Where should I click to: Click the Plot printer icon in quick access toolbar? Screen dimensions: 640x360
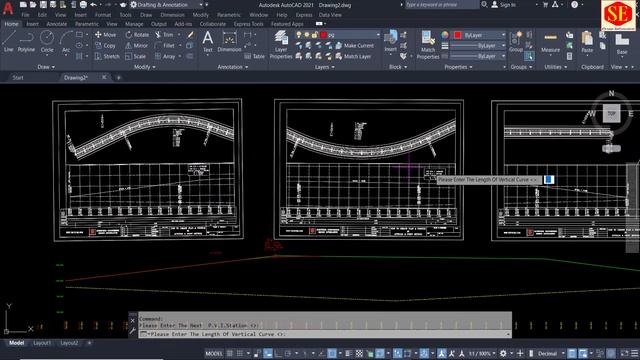83,4
